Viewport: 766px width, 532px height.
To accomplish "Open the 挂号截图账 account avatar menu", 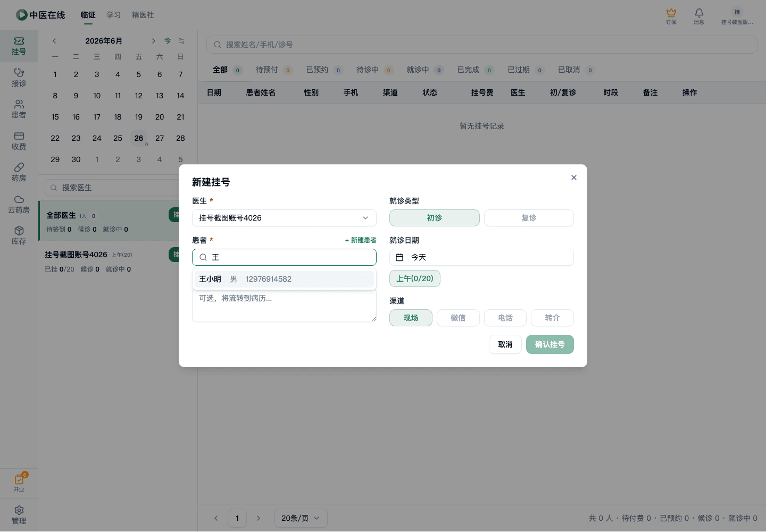I will click(x=737, y=16).
